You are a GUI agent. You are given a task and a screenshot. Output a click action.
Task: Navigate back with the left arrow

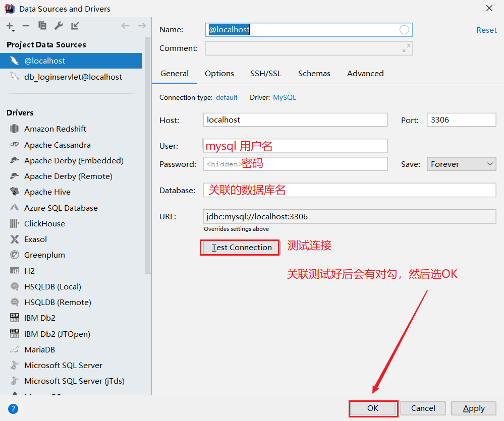pos(125,26)
